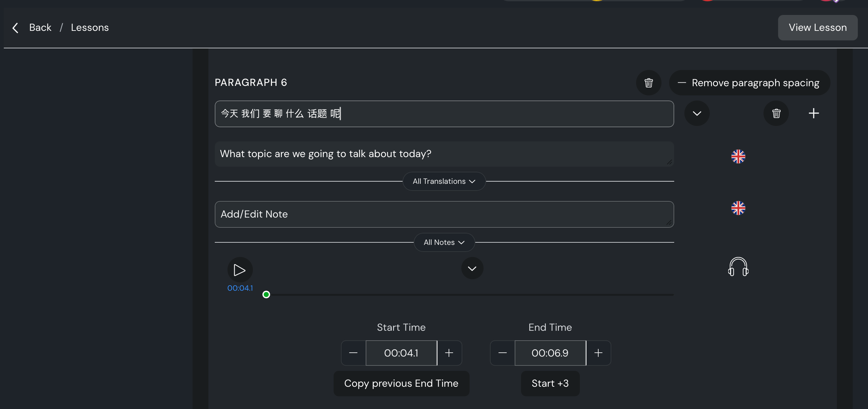Expand the audio section chevron
The image size is (868, 409).
tap(472, 268)
